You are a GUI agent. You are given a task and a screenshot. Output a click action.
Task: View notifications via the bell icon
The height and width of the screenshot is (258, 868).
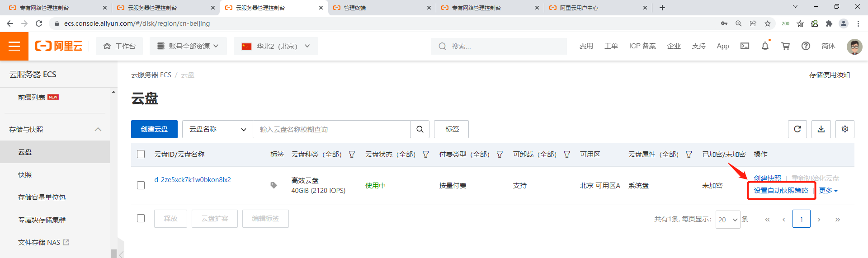point(765,46)
